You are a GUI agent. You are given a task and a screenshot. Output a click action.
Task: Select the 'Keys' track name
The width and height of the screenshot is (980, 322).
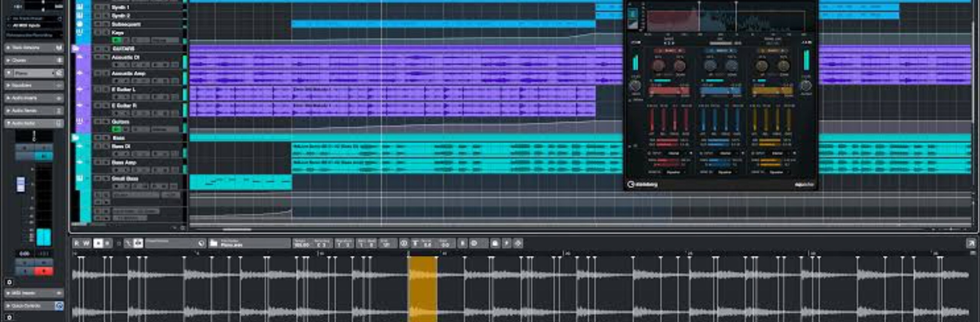click(117, 32)
